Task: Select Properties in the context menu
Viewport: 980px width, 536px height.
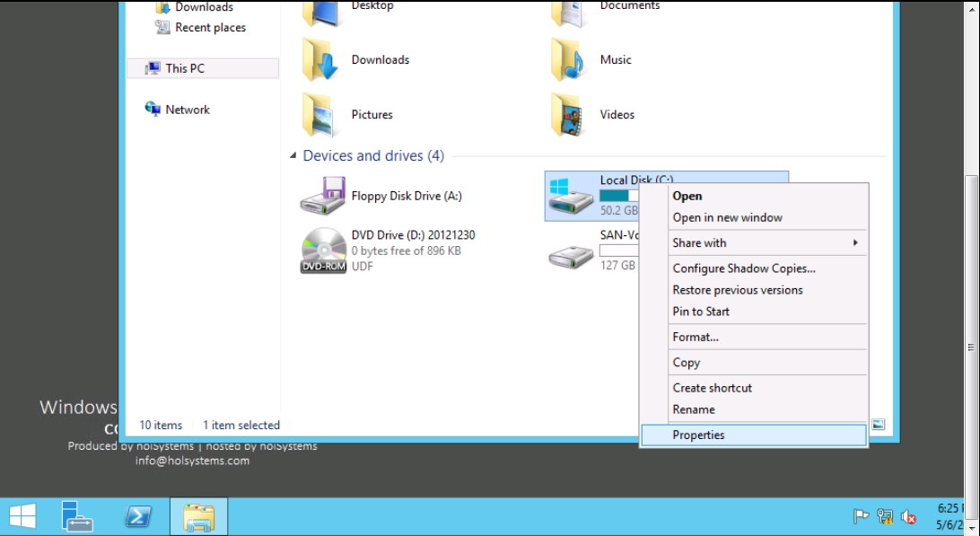Action: tap(698, 435)
